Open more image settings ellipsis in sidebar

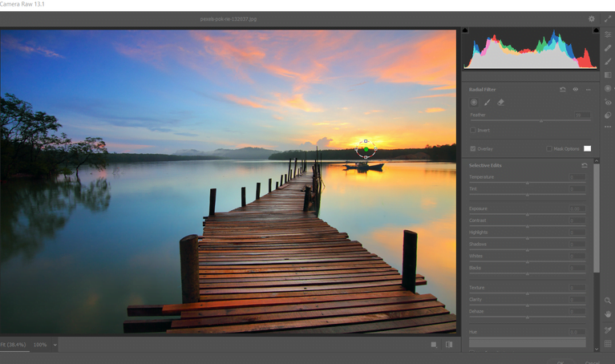point(608,127)
